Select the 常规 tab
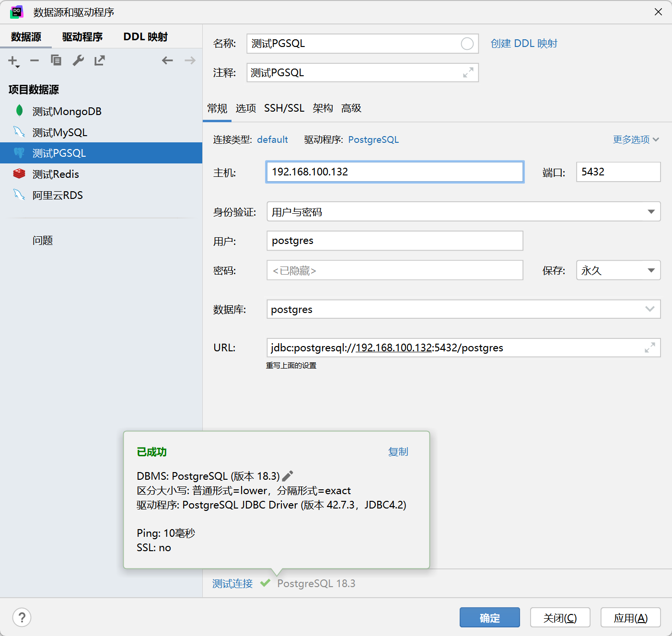This screenshot has height=636, width=672. pyautogui.click(x=217, y=108)
